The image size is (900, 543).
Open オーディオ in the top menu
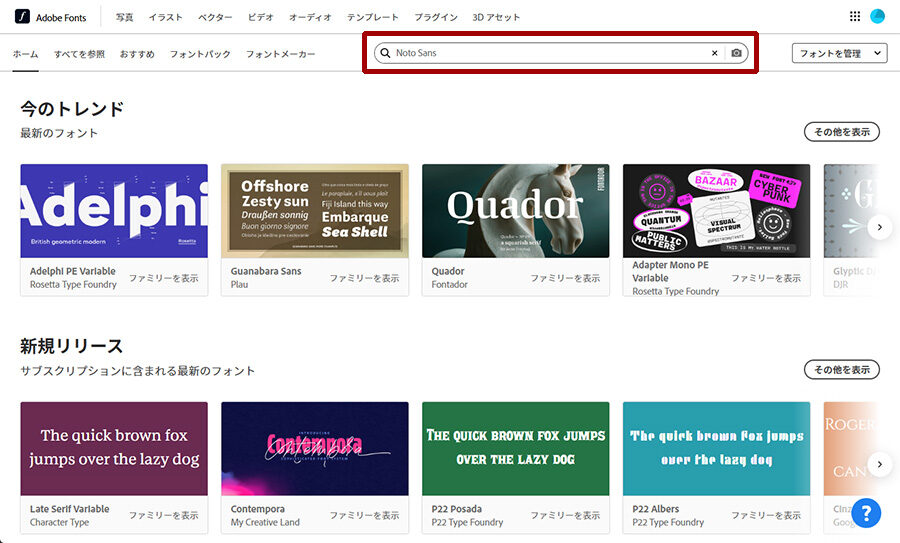(310, 17)
